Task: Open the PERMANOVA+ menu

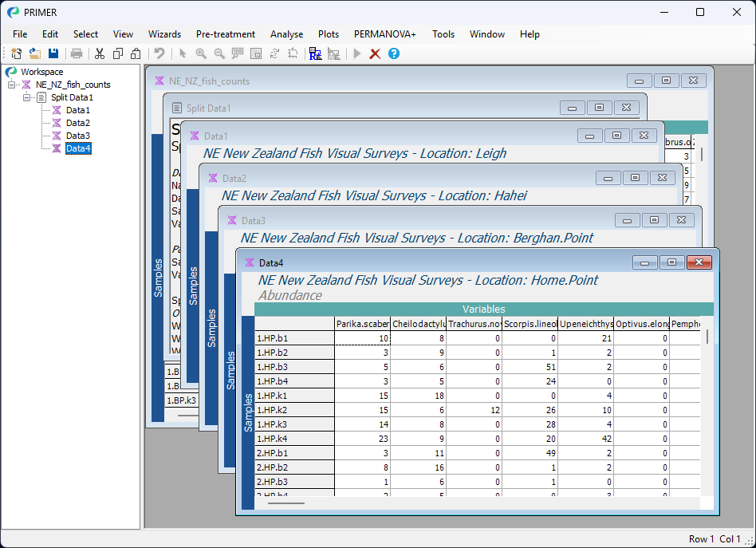Action: pyautogui.click(x=385, y=34)
